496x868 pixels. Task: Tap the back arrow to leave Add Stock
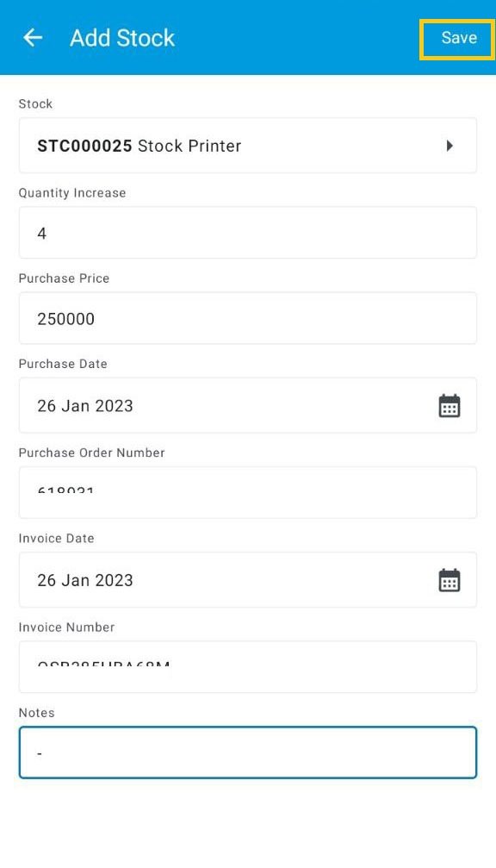(32, 37)
